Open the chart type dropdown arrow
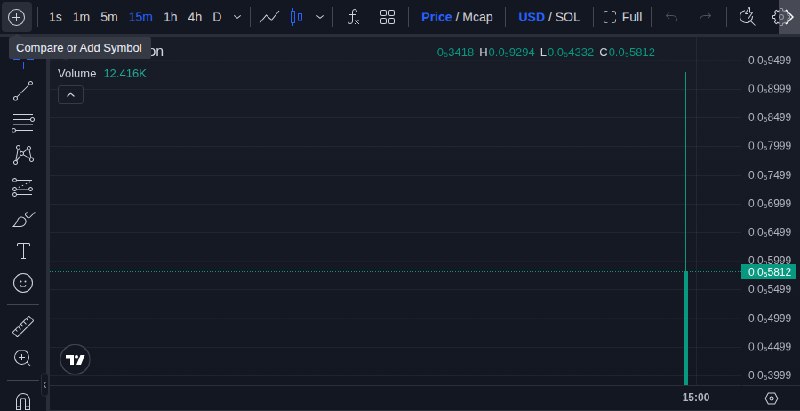The height and width of the screenshot is (411, 800). (320, 17)
